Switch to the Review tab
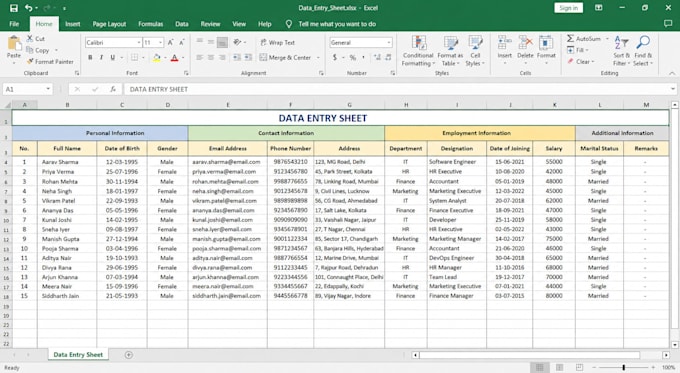This screenshot has width=680, height=373. (x=210, y=24)
